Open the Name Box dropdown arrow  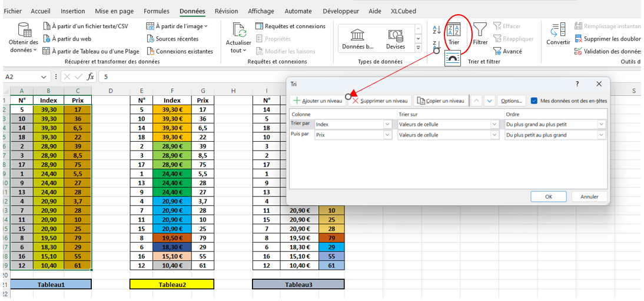(44, 76)
